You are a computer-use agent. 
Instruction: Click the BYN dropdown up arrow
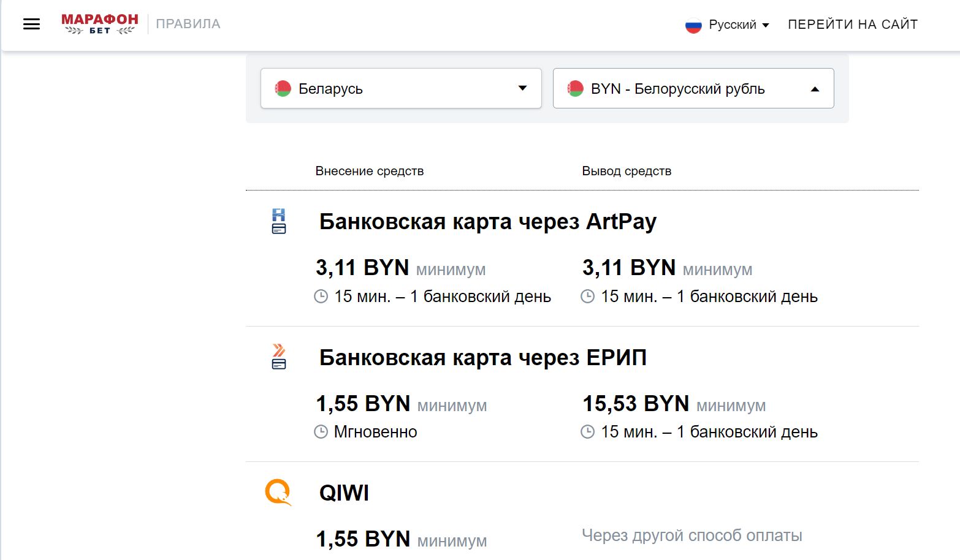[x=815, y=89]
